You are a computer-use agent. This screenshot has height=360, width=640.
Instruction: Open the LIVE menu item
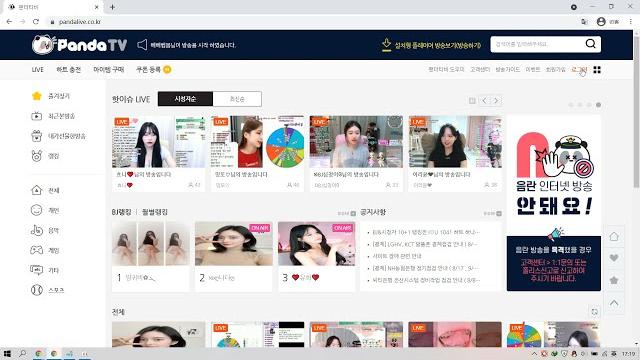[38, 70]
